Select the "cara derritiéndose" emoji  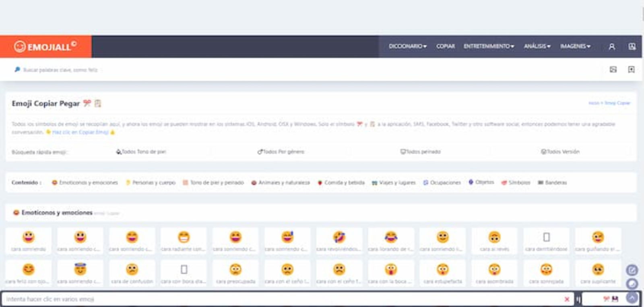[x=546, y=241]
